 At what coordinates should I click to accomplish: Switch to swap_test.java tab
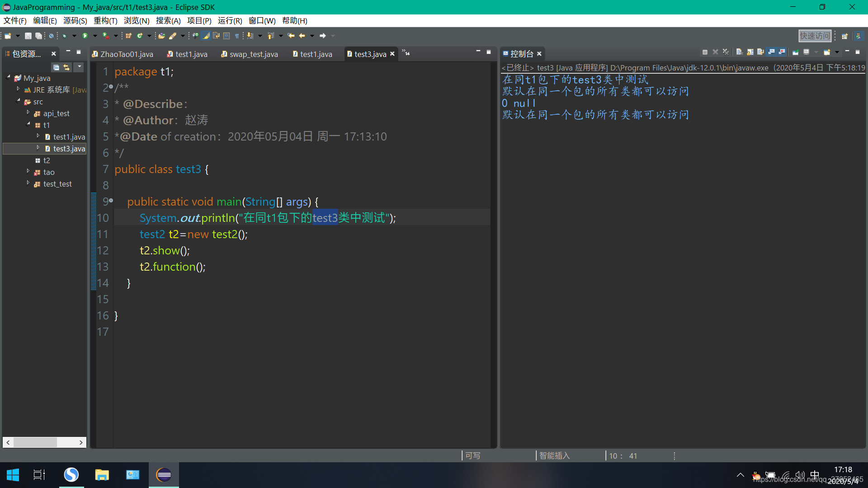[x=253, y=54]
